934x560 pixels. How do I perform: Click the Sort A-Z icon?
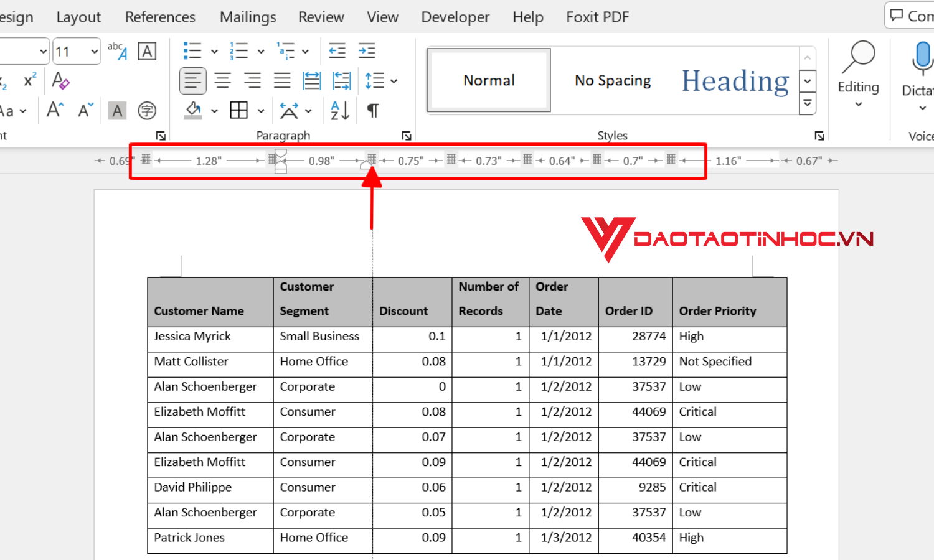click(x=340, y=111)
